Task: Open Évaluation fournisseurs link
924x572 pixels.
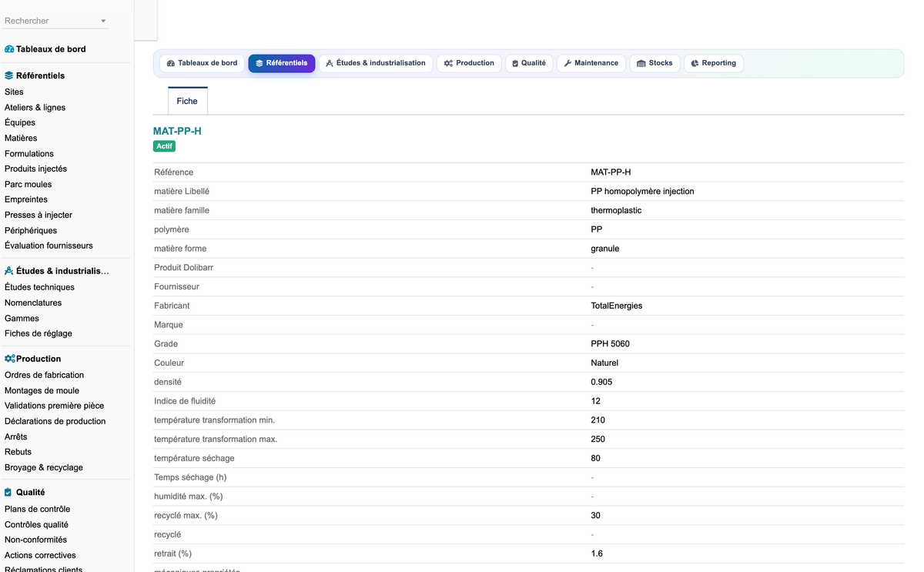Action: point(49,246)
